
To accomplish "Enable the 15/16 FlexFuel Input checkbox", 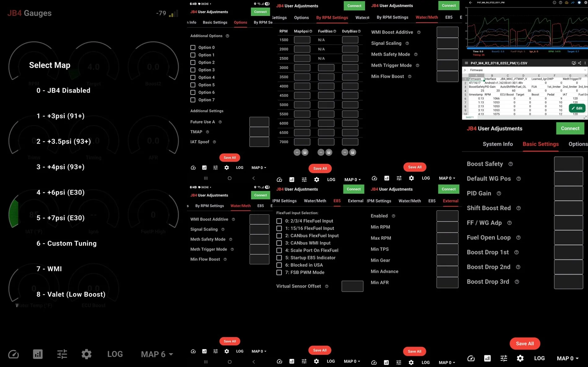I will [279, 228].
